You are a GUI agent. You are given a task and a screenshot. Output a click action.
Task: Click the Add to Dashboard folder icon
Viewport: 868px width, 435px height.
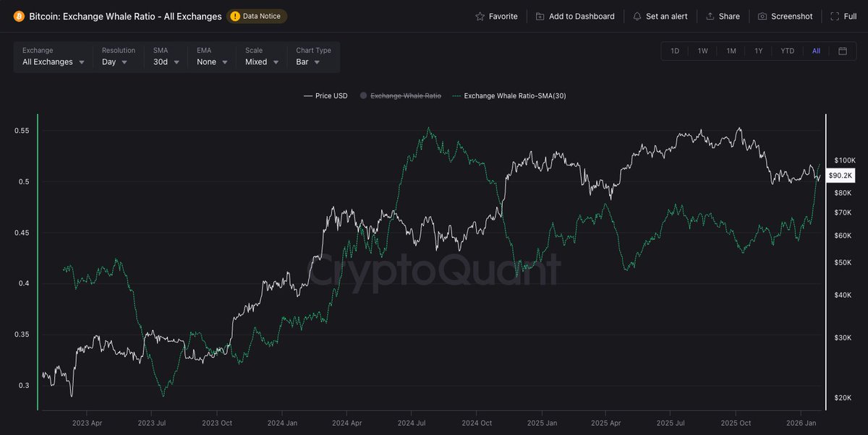(x=540, y=16)
